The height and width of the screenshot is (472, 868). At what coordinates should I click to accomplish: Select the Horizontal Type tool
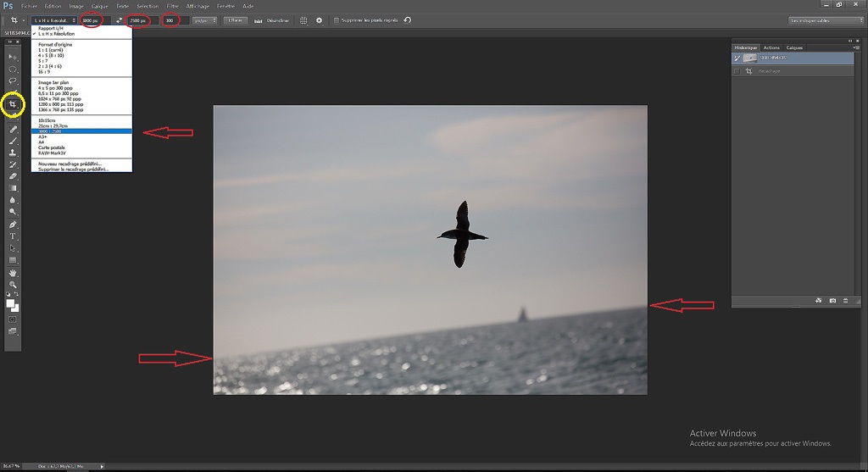point(13,236)
